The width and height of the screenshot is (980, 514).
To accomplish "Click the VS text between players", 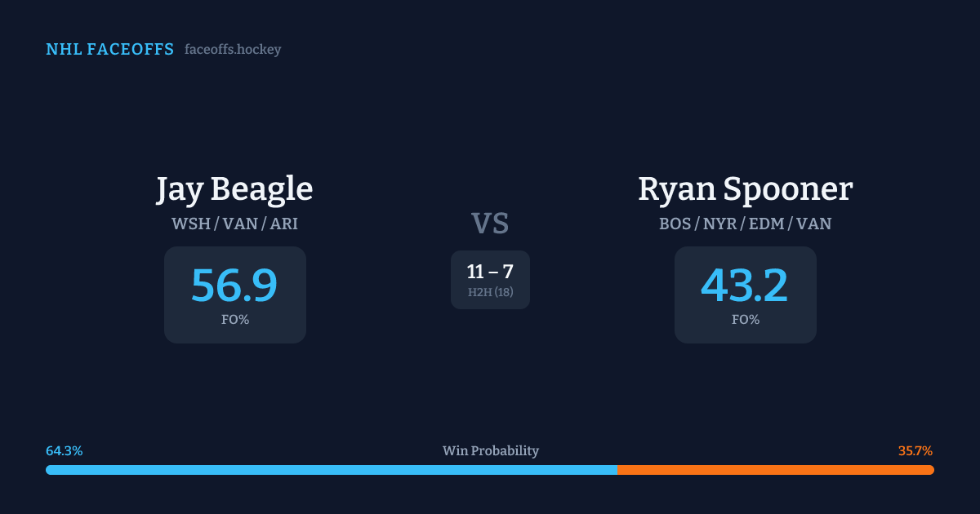I will point(490,224).
